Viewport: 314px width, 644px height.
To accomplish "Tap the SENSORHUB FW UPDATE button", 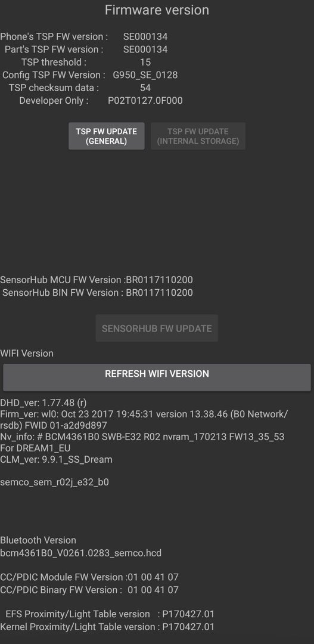I will coord(157,328).
